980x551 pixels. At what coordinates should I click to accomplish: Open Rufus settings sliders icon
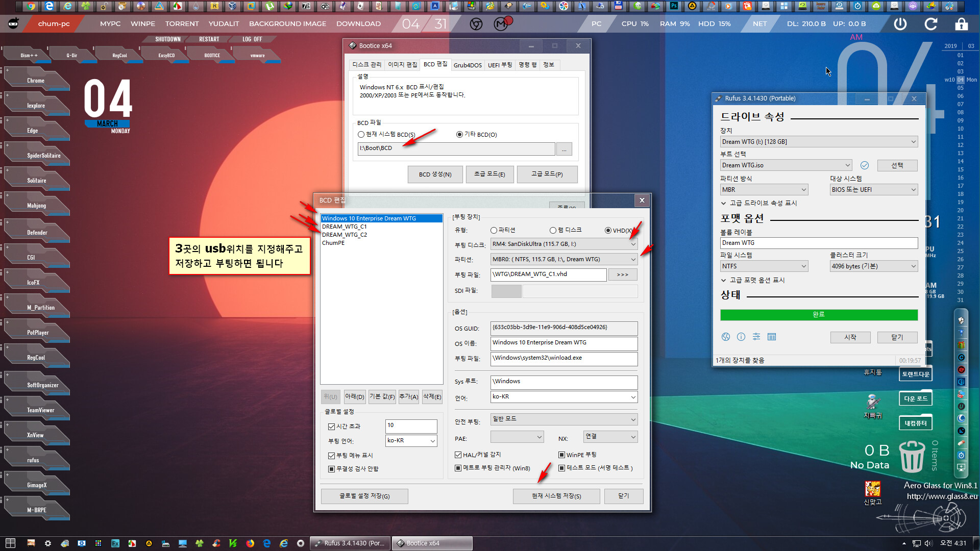coord(756,337)
